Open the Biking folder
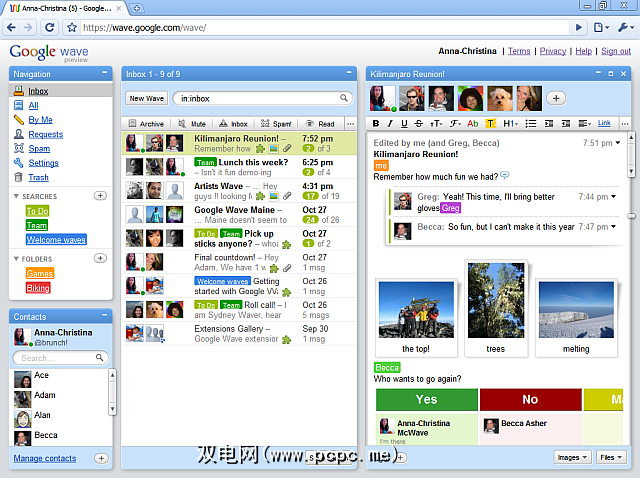This screenshot has width=640, height=478. point(38,288)
